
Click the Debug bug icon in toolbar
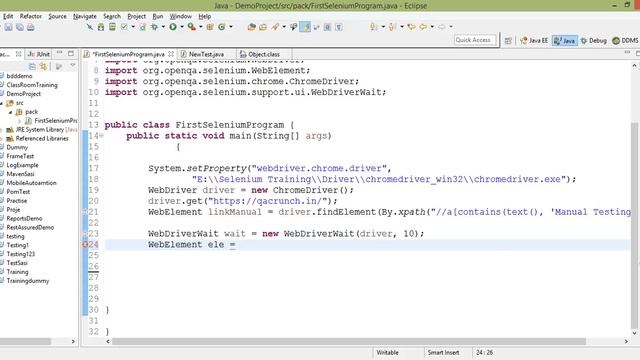pos(154,27)
